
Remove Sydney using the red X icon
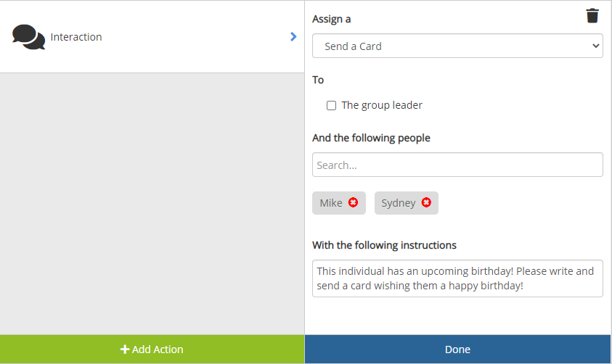coord(426,203)
